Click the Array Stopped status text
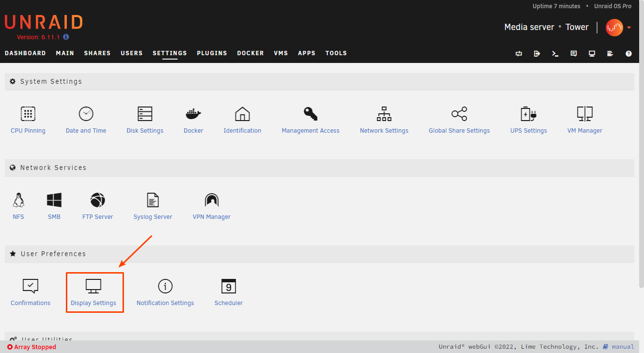This screenshot has height=353, width=644. (35, 347)
